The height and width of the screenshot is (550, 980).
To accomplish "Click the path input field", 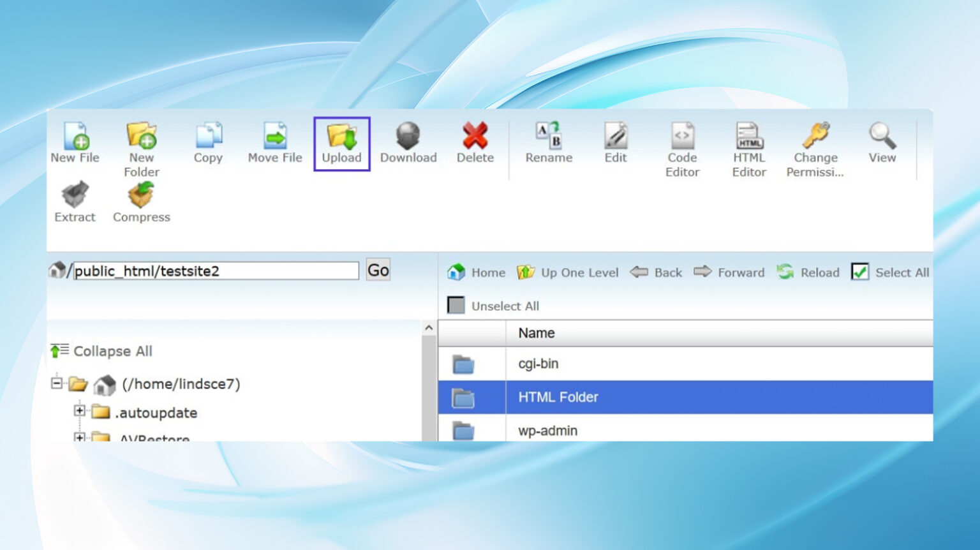I will click(x=216, y=271).
